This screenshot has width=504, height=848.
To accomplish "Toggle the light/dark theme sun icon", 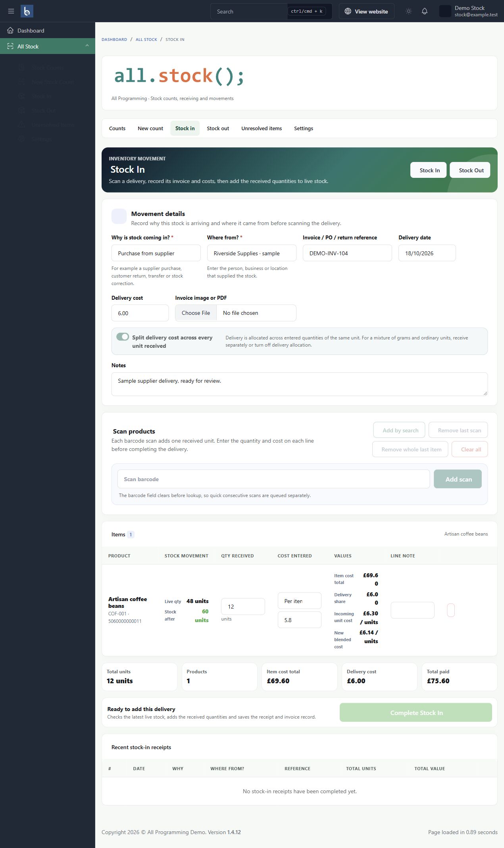I will [409, 11].
